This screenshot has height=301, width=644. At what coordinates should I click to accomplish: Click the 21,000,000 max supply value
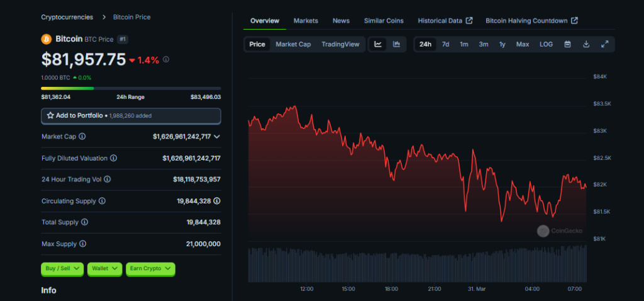click(203, 244)
